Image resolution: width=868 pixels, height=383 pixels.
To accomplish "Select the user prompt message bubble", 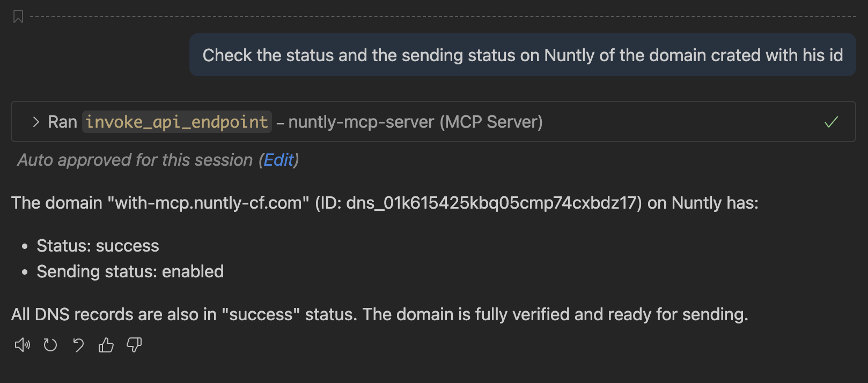I will [522, 55].
